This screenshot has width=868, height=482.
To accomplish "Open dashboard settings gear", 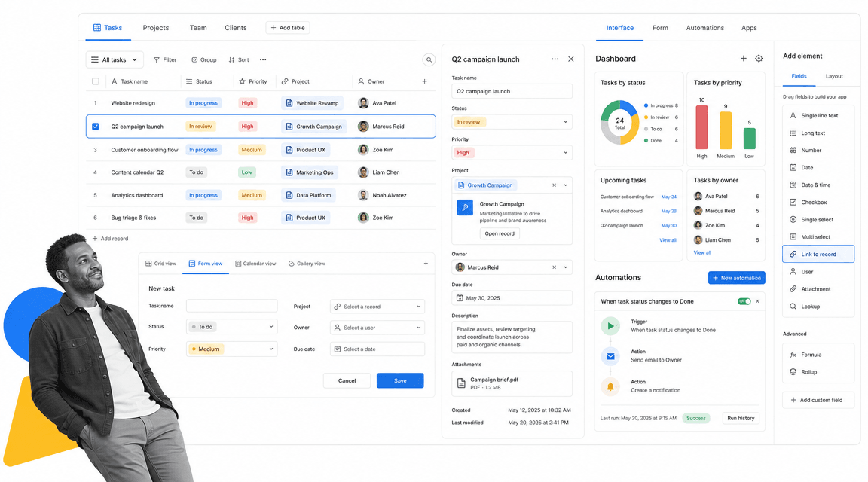I will tap(759, 59).
